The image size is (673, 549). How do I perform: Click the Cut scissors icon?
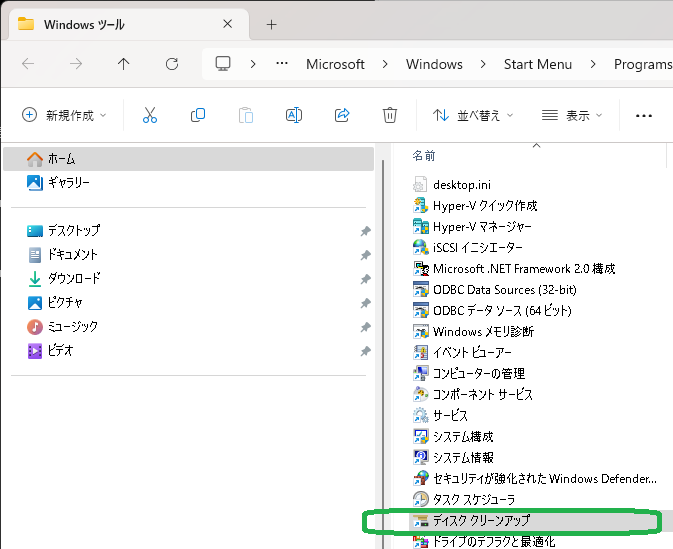[150, 115]
